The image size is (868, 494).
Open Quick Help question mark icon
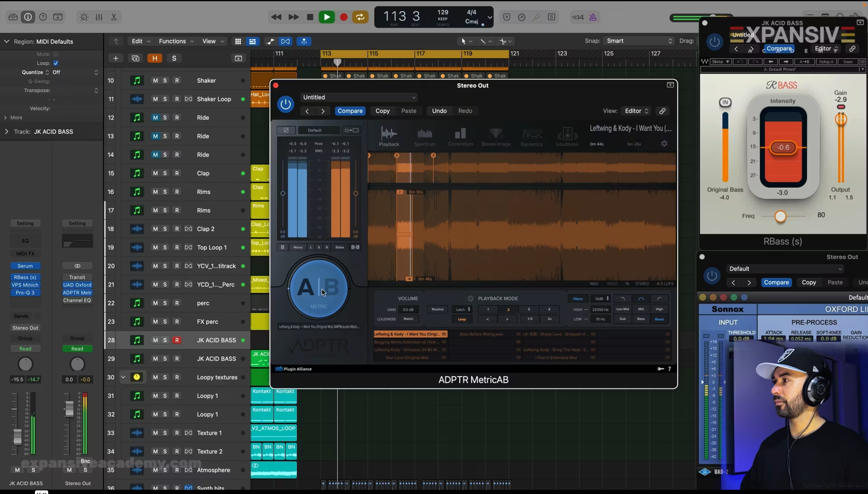(x=43, y=17)
